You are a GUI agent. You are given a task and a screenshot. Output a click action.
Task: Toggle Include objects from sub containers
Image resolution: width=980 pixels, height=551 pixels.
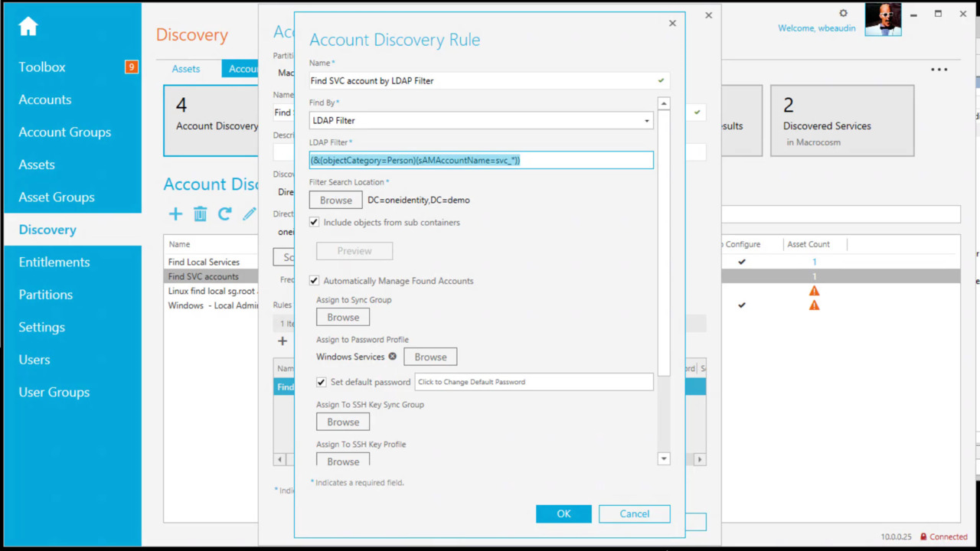coord(314,223)
